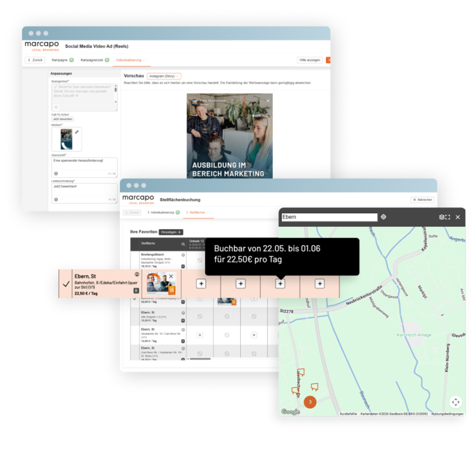Toggle checkmark of highlighted Ebern Bahnhofstr. row
Image resolution: width=476 pixels, height=453 pixels.
(x=66, y=284)
